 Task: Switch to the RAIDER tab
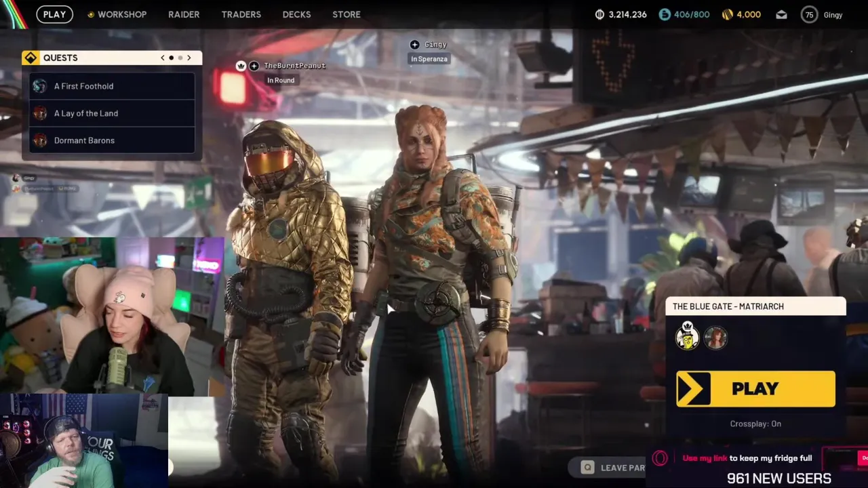point(184,14)
